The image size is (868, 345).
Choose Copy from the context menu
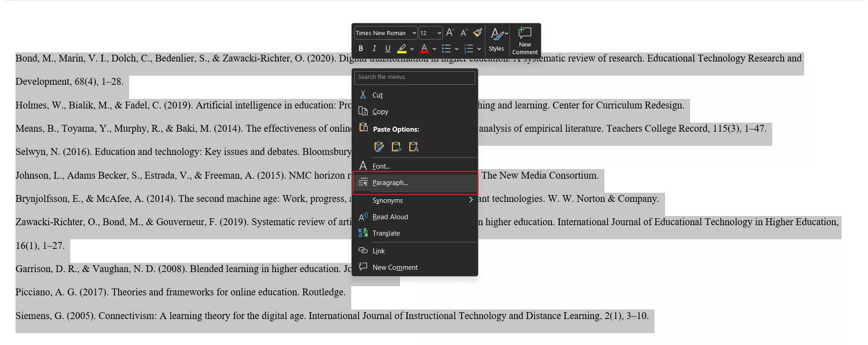415,111
